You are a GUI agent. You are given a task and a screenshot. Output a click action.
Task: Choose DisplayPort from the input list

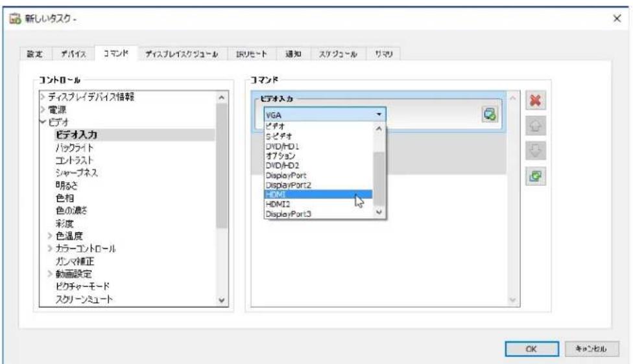(x=318, y=176)
